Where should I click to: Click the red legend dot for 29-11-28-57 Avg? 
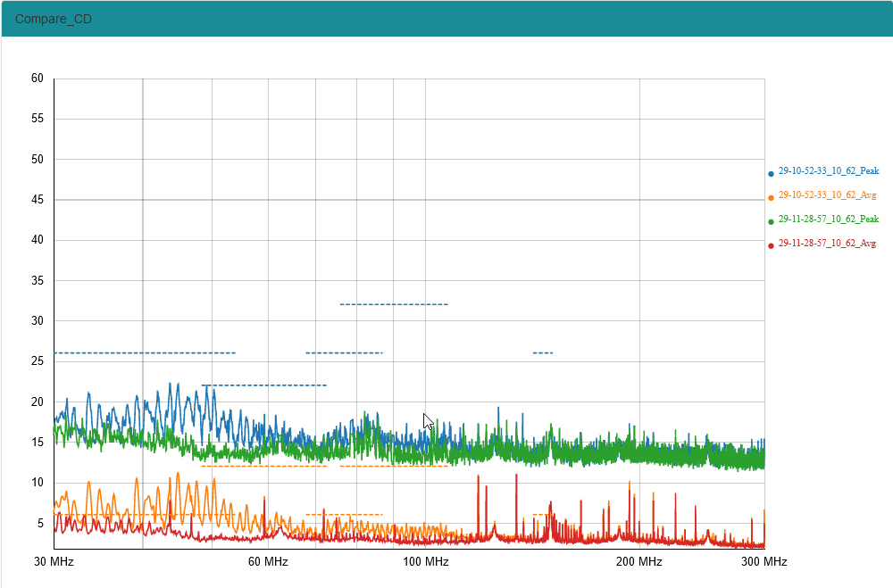click(x=771, y=245)
